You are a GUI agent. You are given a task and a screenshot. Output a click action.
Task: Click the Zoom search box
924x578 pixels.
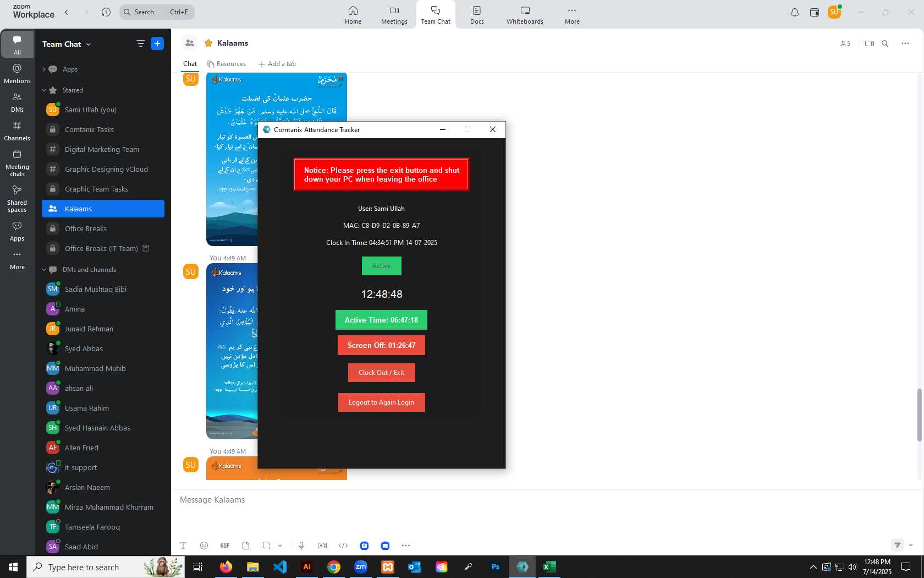(157, 12)
